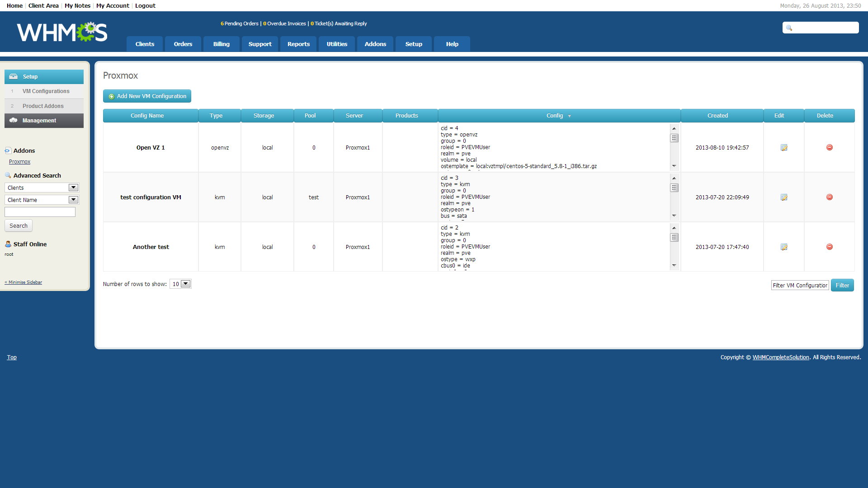Screen dimensions: 868x488
Task: Open My Account link
Action: [113, 5]
